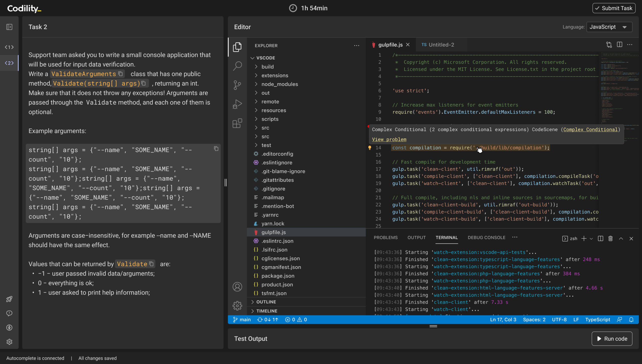Switch to the PROBLEMS panel tab
This screenshot has height=364, width=642.
click(385, 237)
